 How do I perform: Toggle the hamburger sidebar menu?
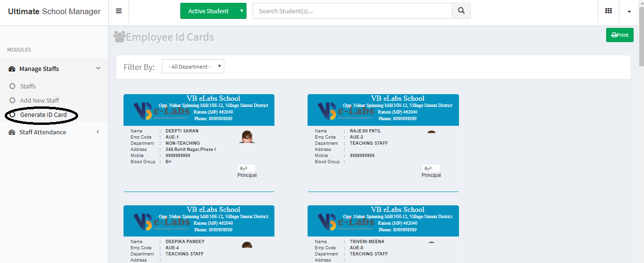pyautogui.click(x=119, y=11)
